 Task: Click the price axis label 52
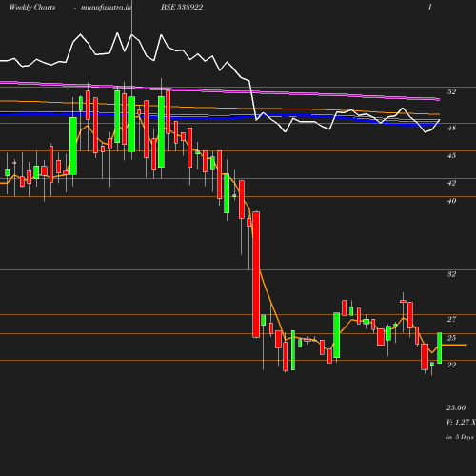click(x=451, y=91)
